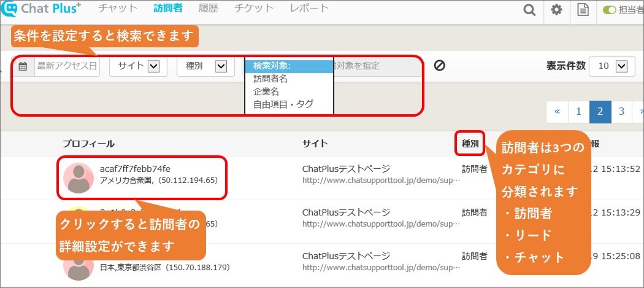Open the search magnifier icon
The image size is (644, 288).
530,10
